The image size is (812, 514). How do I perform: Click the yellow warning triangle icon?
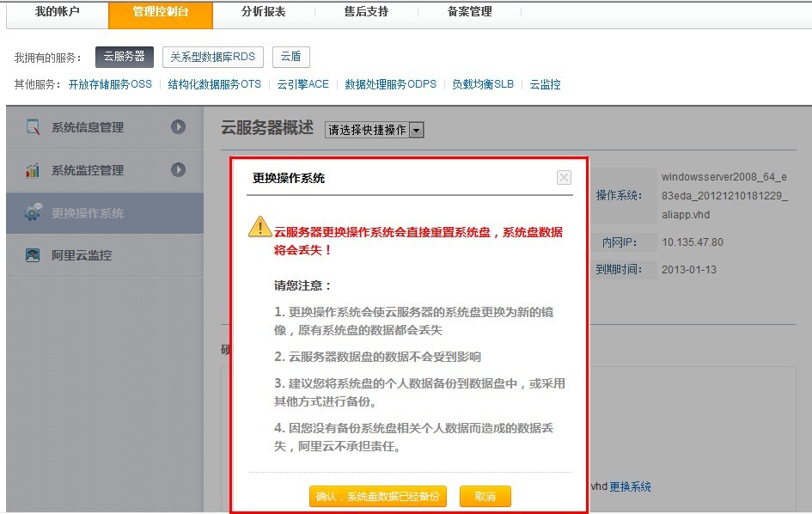(x=260, y=226)
